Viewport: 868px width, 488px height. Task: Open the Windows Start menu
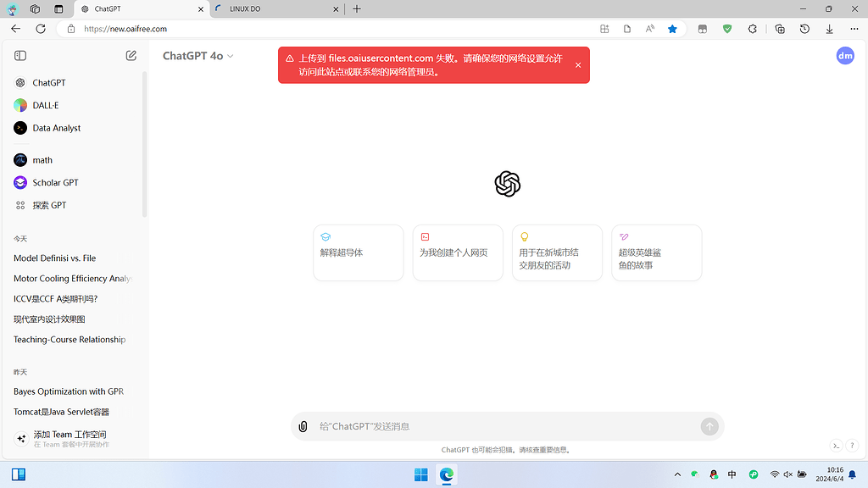[x=421, y=474]
